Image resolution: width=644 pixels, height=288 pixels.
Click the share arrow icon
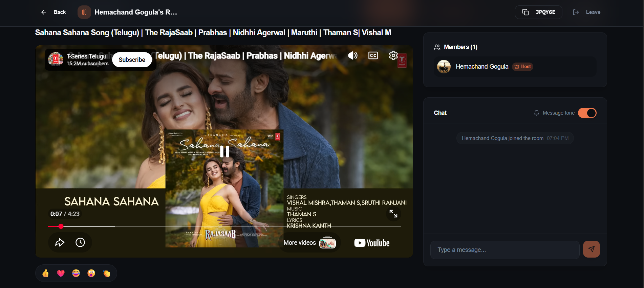pyautogui.click(x=60, y=242)
